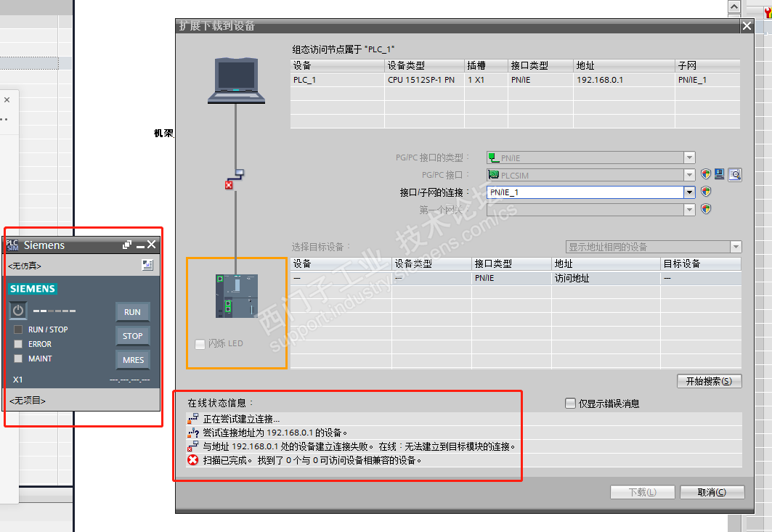The width and height of the screenshot is (772, 532).
Task: Click the red error icon in the scan-complete message
Action: coord(192,460)
